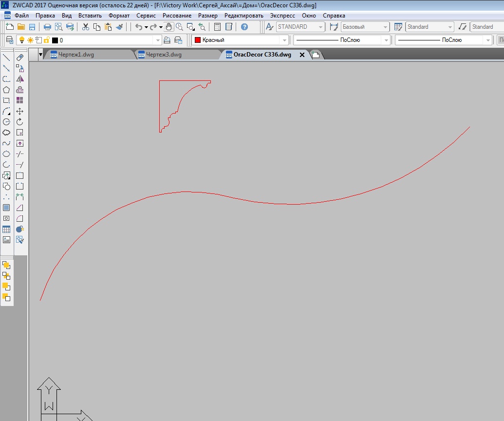Select the Ellipse drawing tool
Viewport: 504px width, 421px height.
6,154
